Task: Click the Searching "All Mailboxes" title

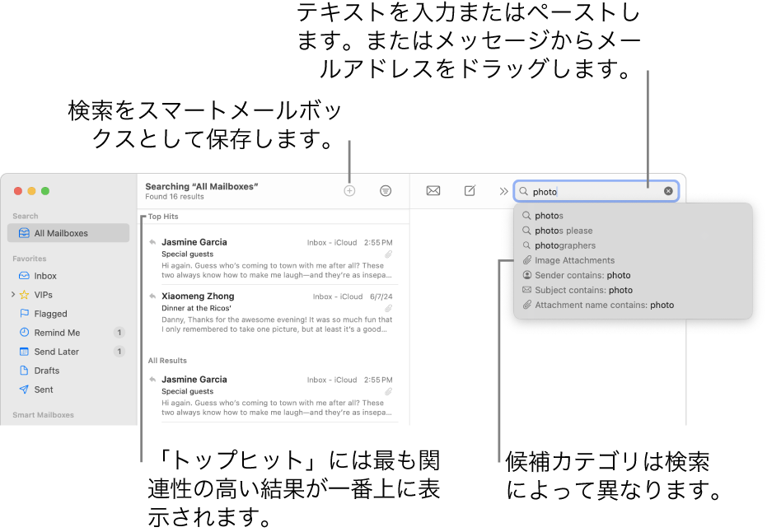Action: pyautogui.click(x=202, y=186)
